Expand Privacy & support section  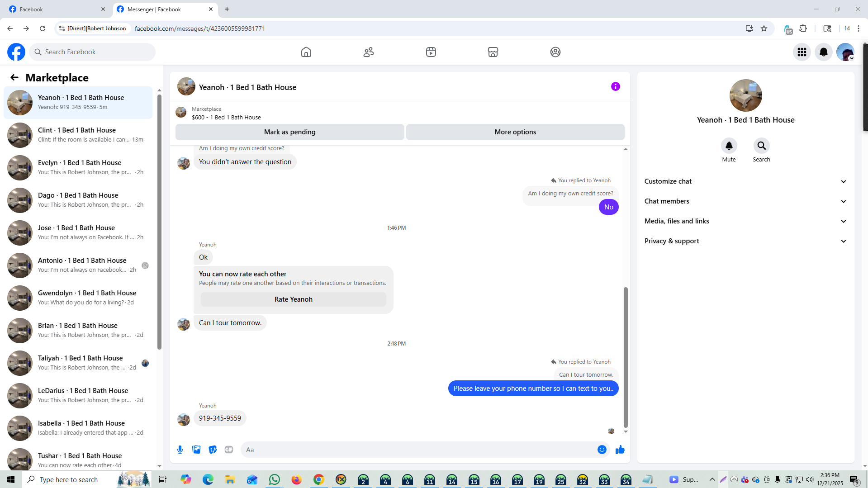tap(745, 241)
